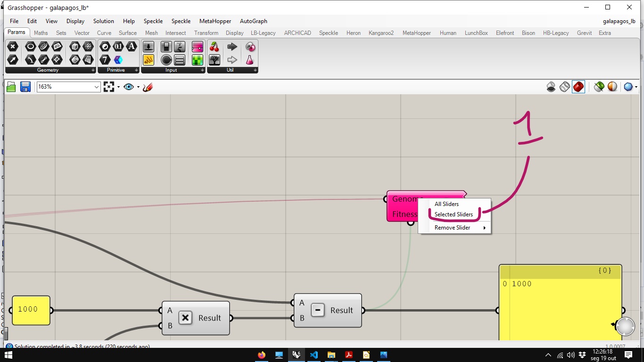Open document preview settings sphere

[x=612, y=87]
